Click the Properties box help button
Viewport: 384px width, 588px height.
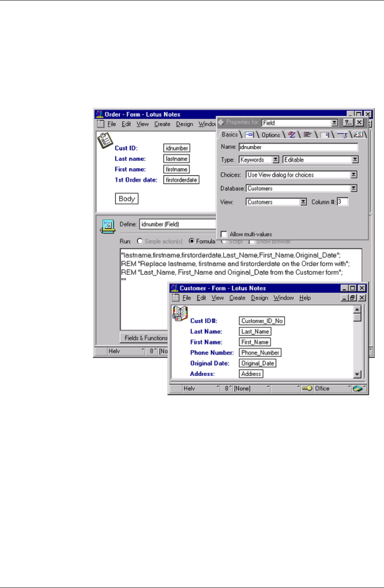(349, 122)
